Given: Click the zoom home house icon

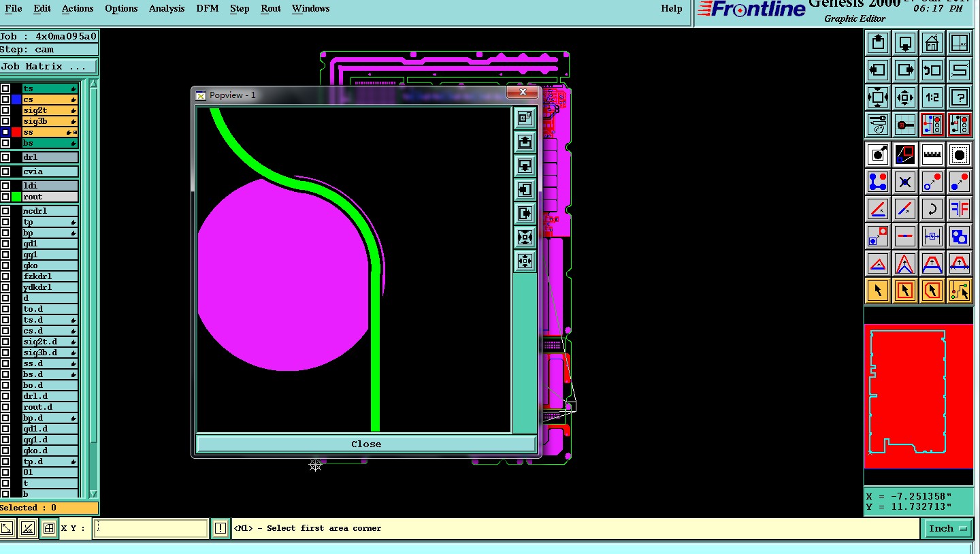Looking at the screenshot, I should (x=932, y=44).
